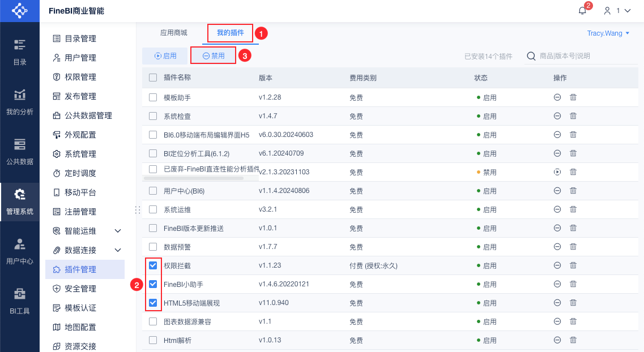This screenshot has width=644, height=352.
Task: Open 模板认证 menu item
Action: (x=85, y=308)
